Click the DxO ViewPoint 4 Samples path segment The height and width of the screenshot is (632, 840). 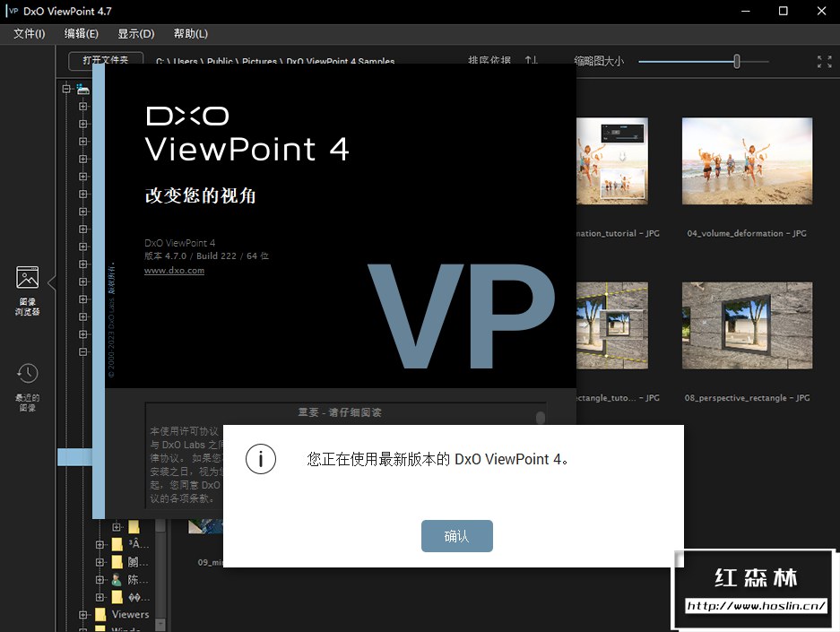(x=340, y=61)
